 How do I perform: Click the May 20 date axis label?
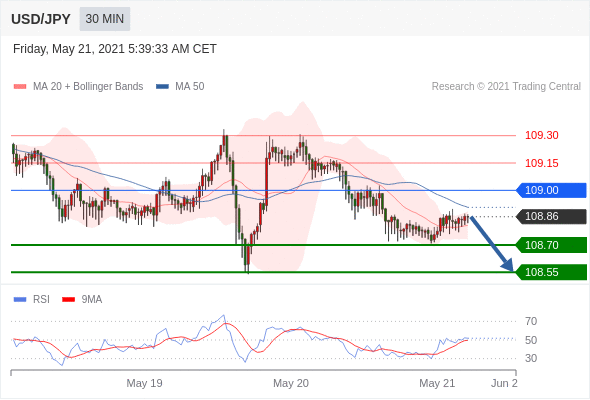[x=291, y=383]
